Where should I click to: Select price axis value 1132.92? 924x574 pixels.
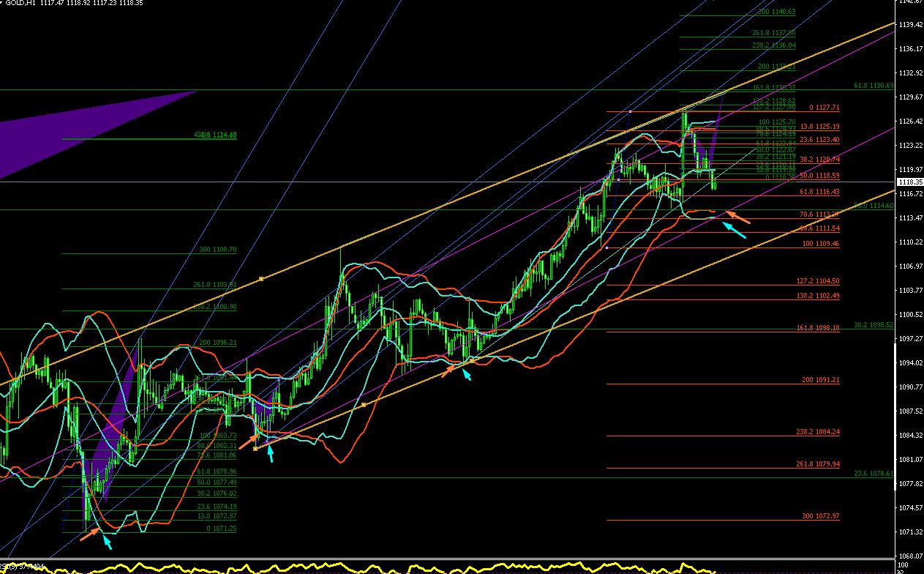[911, 73]
